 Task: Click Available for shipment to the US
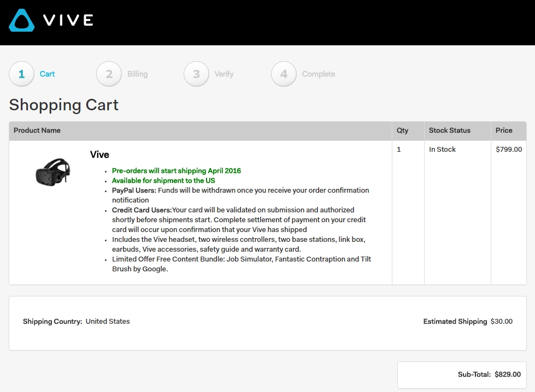[163, 181]
